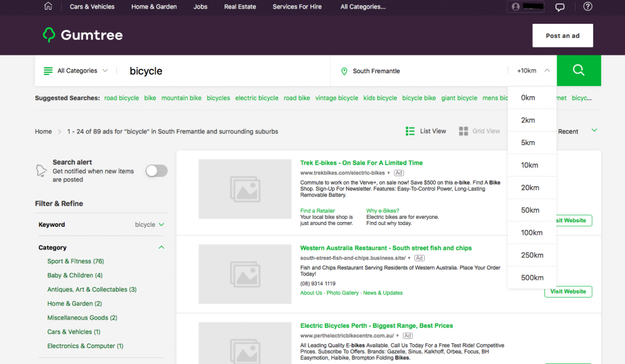The height and width of the screenshot is (364, 625).
Task: Click the Gumtree tree logo
Action: [49, 35]
